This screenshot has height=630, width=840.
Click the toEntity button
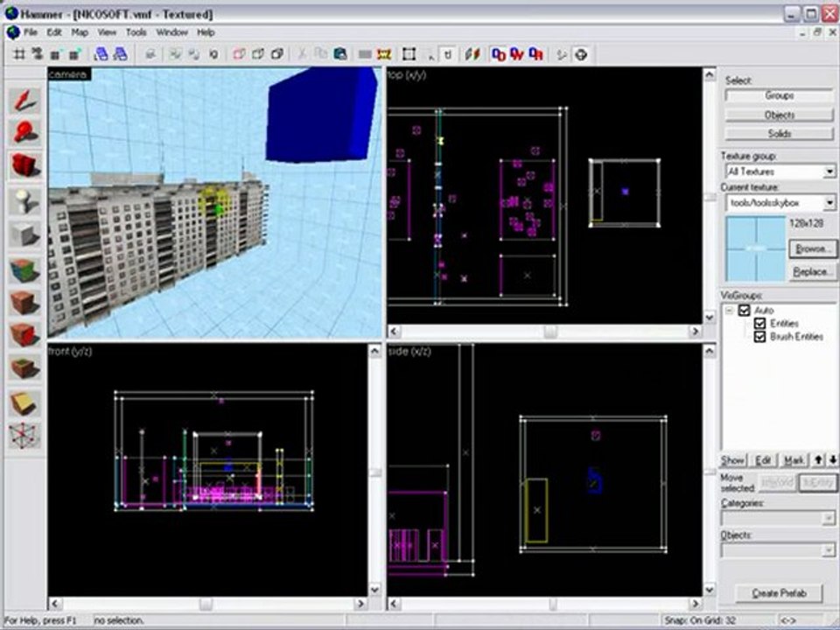tap(817, 482)
